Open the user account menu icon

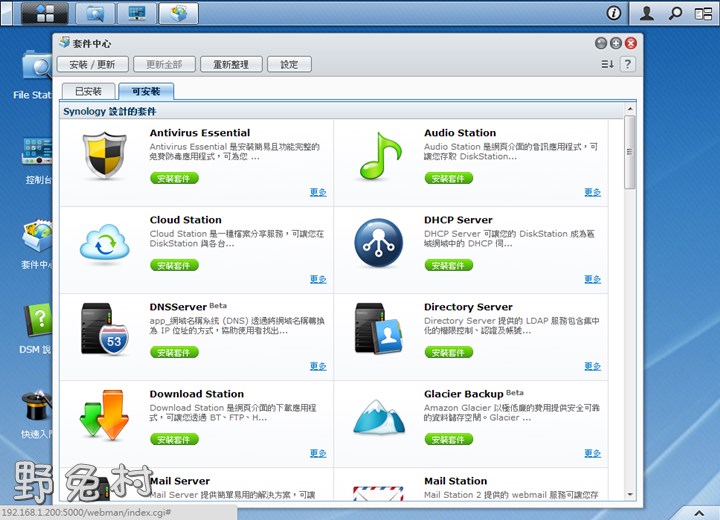[x=647, y=13]
